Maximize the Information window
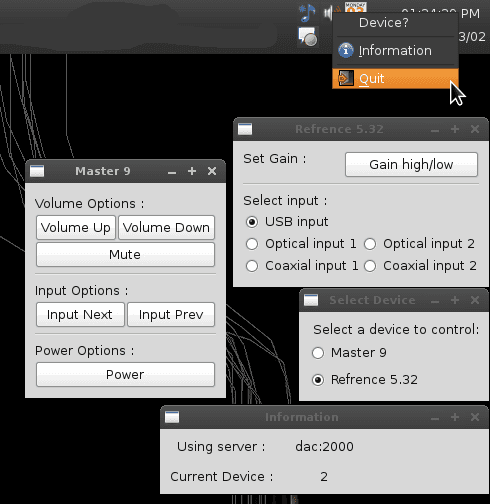Image resolution: width=490 pixels, height=504 pixels. click(x=455, y=417)
